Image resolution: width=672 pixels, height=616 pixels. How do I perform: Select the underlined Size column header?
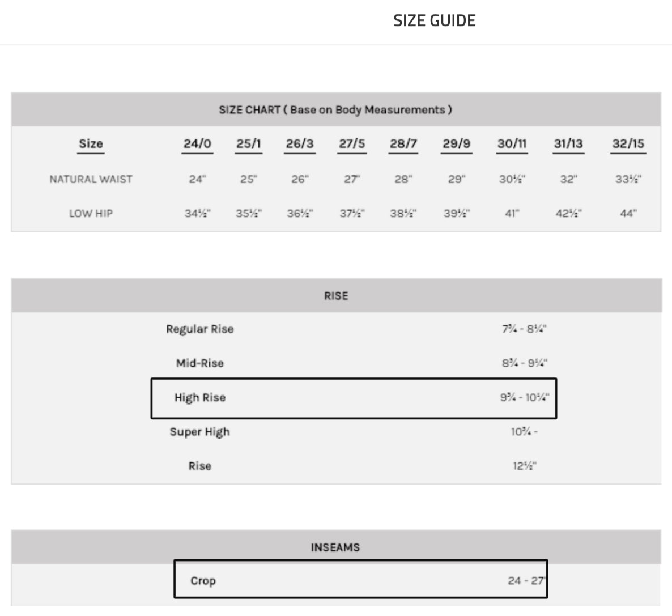pos(91,143)
